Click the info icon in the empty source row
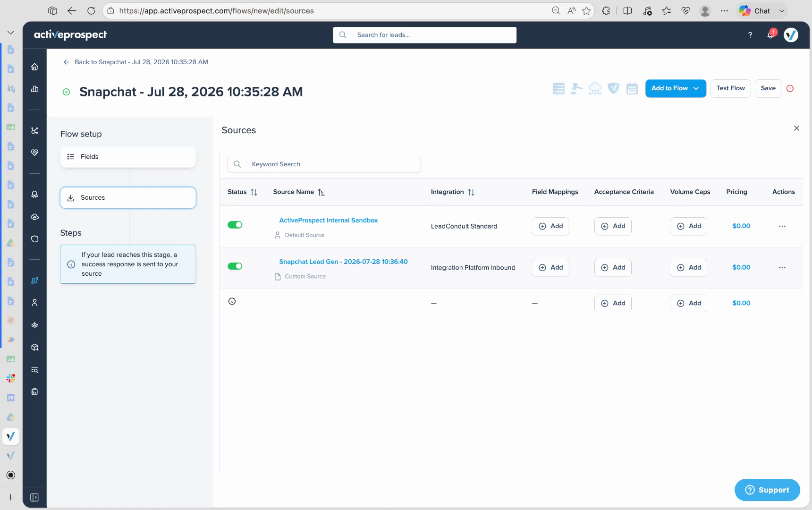812x510 pixels. [232, 301]
